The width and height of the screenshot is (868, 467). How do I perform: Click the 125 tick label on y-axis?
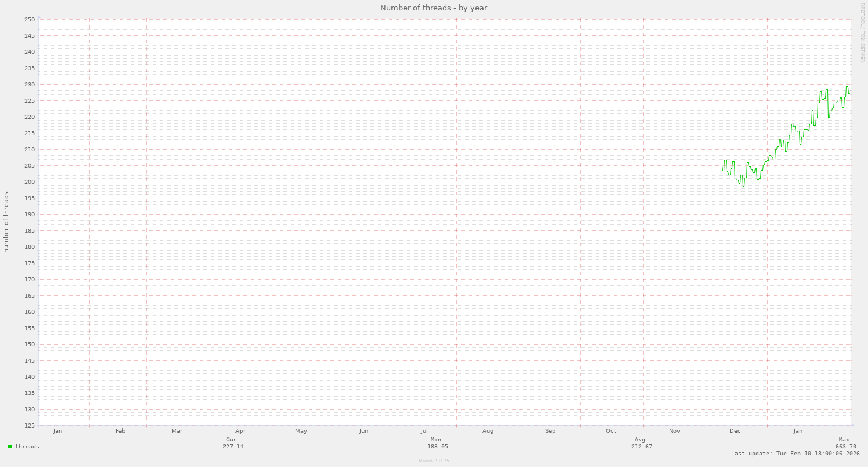point(30,426)
